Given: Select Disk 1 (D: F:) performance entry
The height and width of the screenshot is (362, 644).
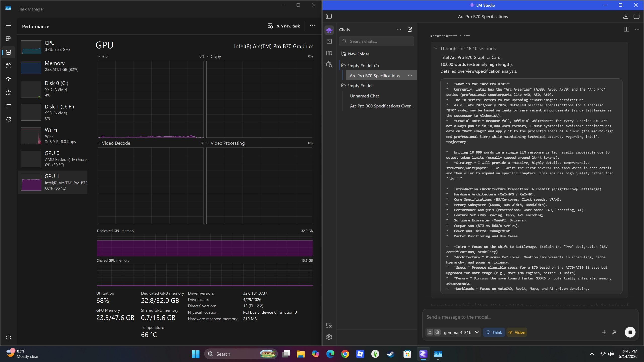Looking at the screenshot, I should [x=53, y=112].
